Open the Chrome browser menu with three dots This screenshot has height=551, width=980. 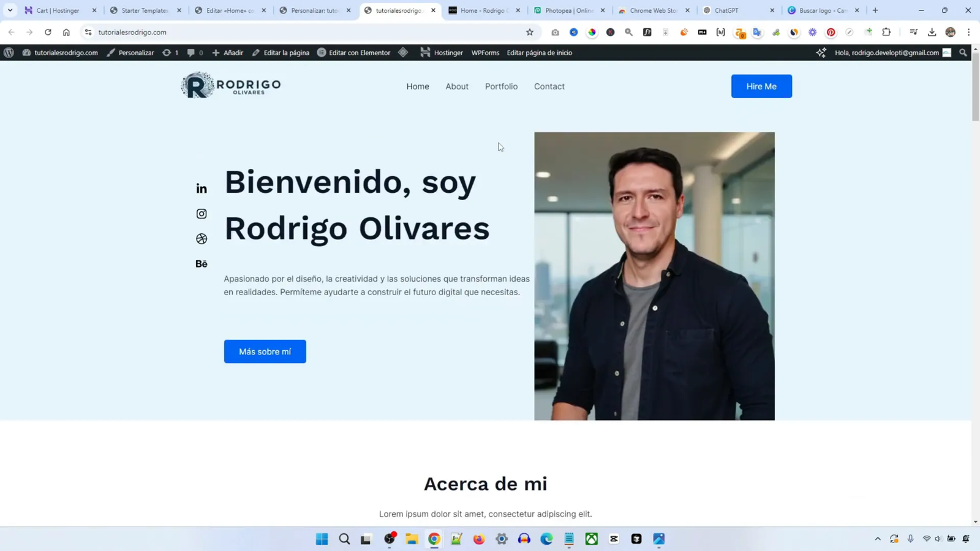(x=969, y=32)
